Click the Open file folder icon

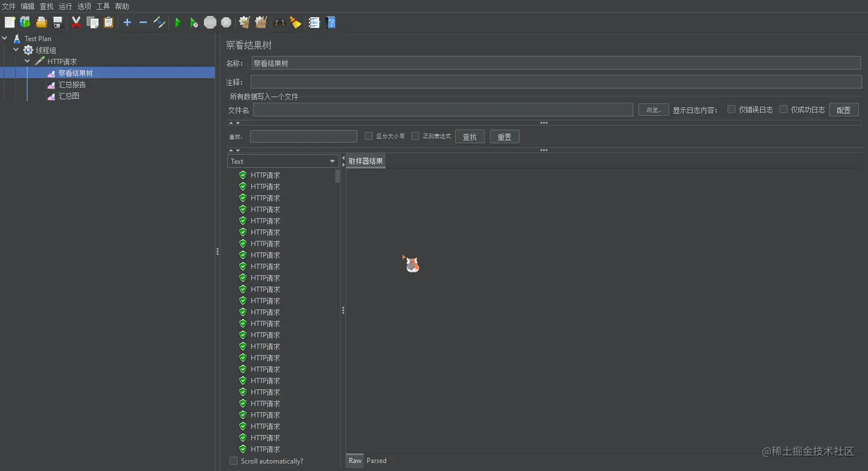coord(41,22)
